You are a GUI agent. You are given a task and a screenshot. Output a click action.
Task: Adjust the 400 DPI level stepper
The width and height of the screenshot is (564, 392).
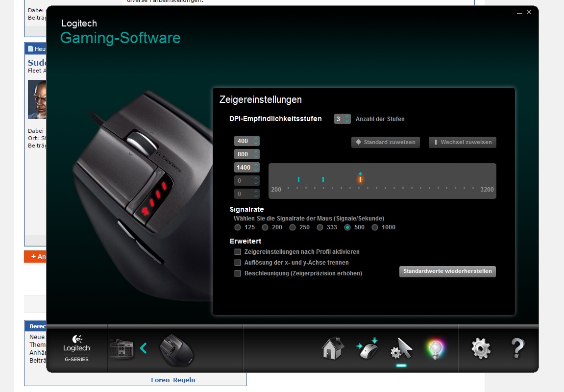pyautogui.click(x=256, y=141)
